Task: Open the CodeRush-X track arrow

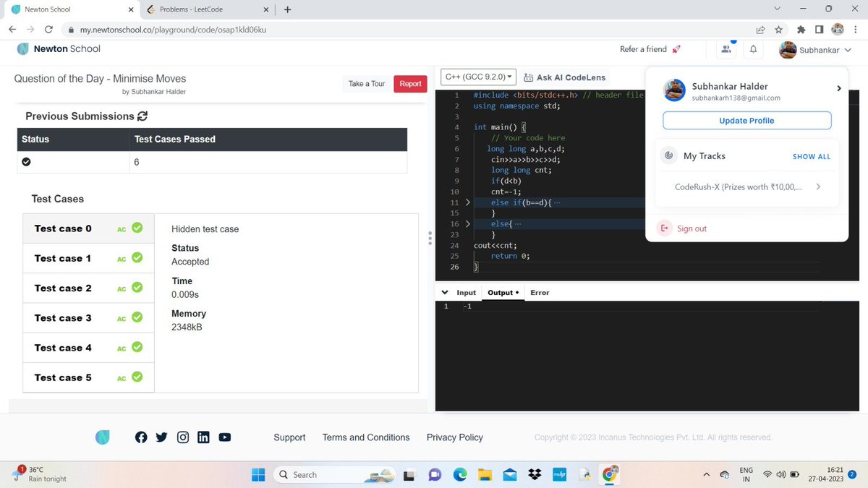Action: point(818,187)
